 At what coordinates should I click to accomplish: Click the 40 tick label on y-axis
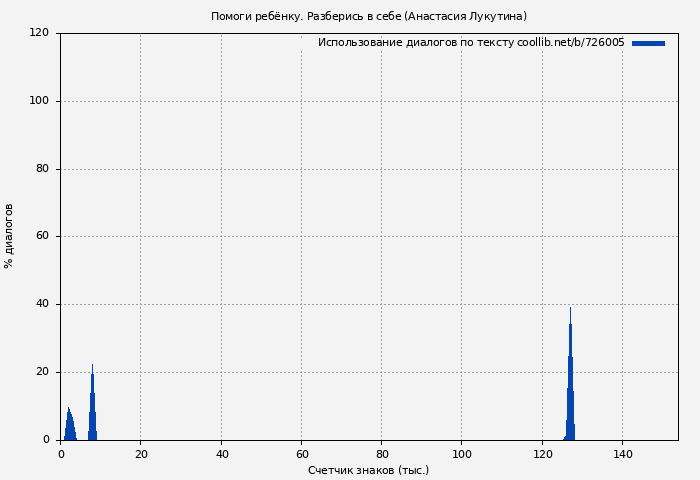(x=42, y=304)
